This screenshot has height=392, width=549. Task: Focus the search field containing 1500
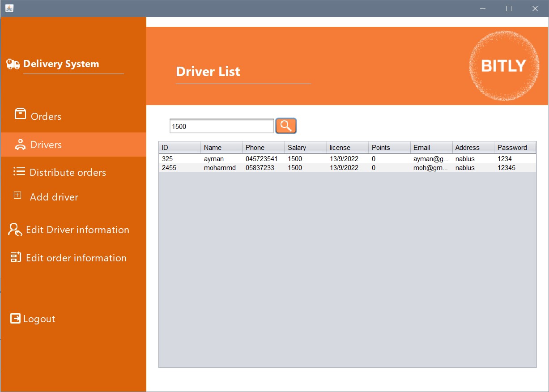pos(221,126)
